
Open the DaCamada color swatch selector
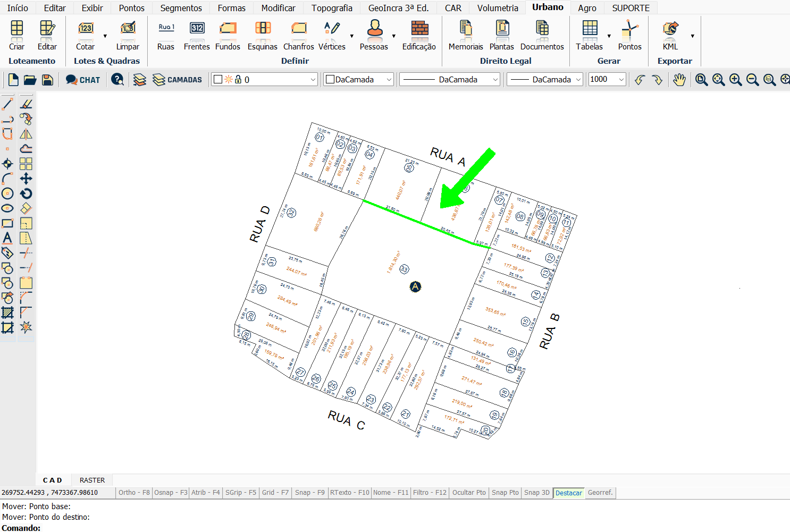click(x=359, y=80)
